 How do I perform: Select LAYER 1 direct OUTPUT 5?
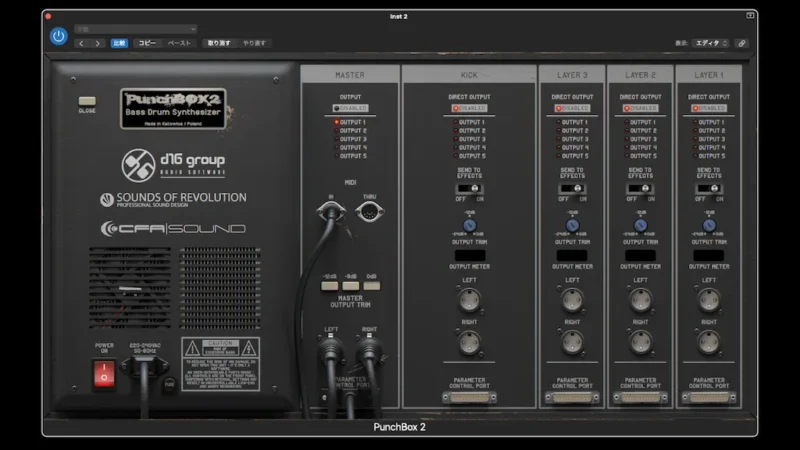coord(709,156)
